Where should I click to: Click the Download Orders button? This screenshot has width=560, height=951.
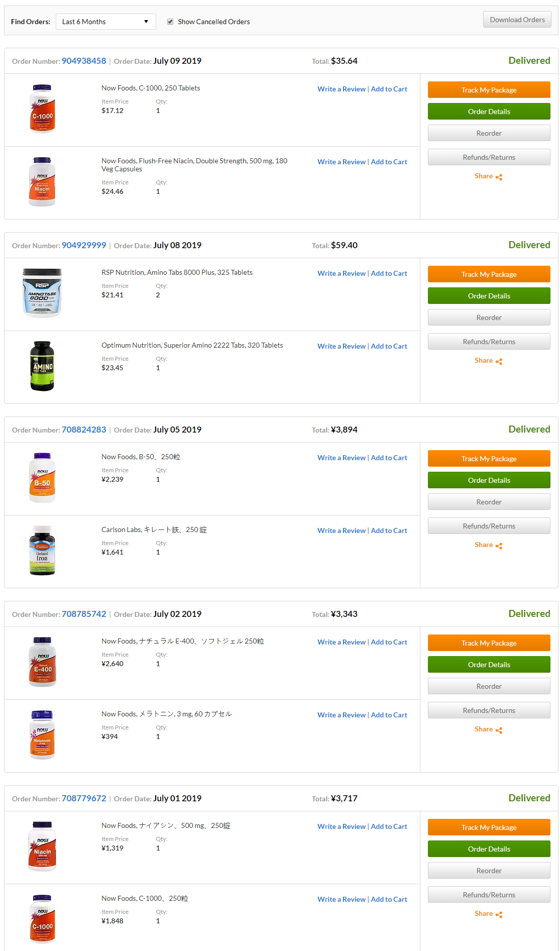point(517,20)
